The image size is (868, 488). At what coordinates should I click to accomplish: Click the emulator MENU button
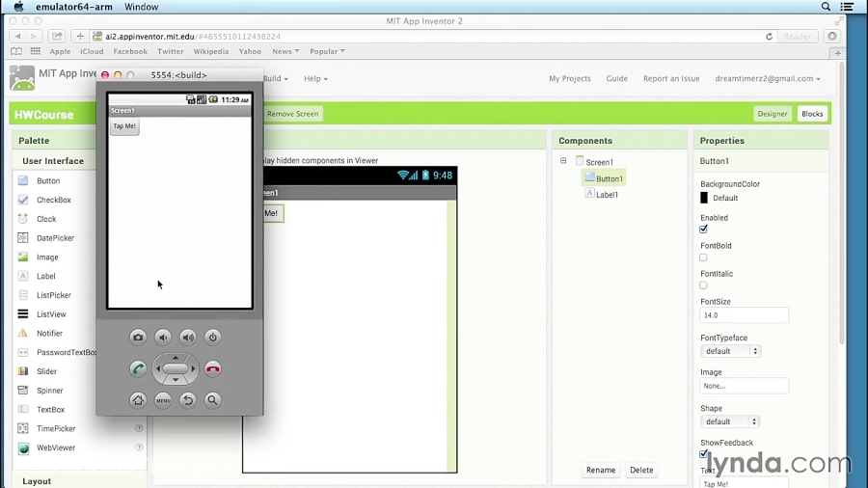pos(163,400)
